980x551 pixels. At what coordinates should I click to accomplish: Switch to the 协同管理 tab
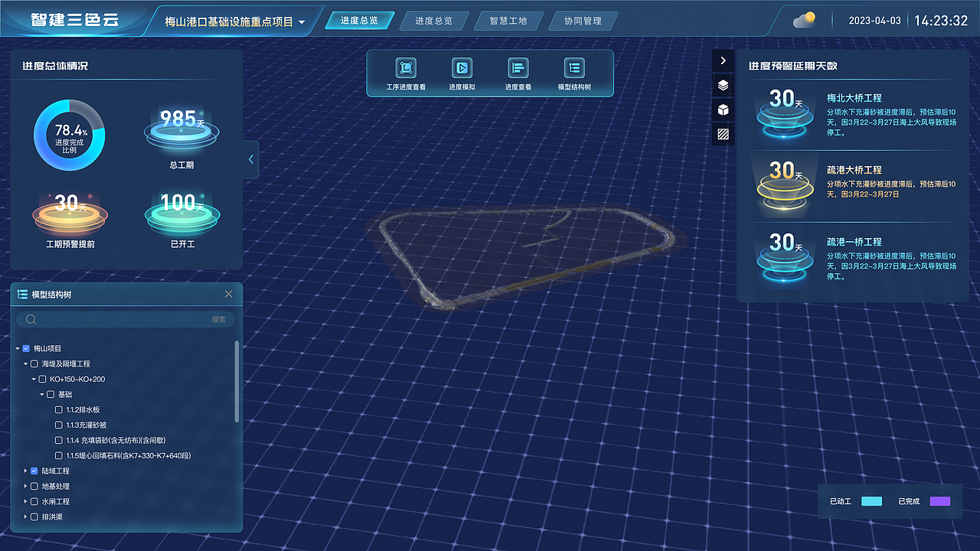[583, 21]
